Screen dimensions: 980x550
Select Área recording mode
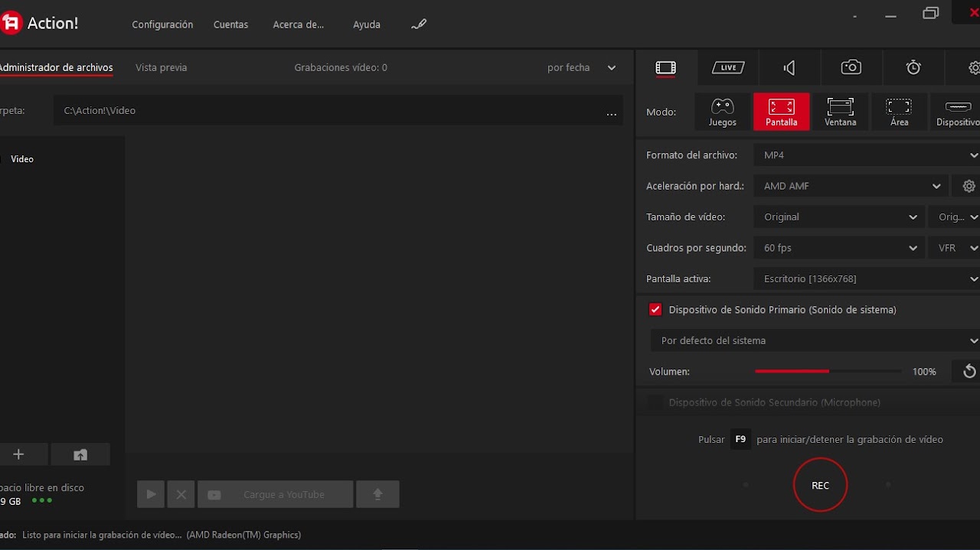(899, 112)
